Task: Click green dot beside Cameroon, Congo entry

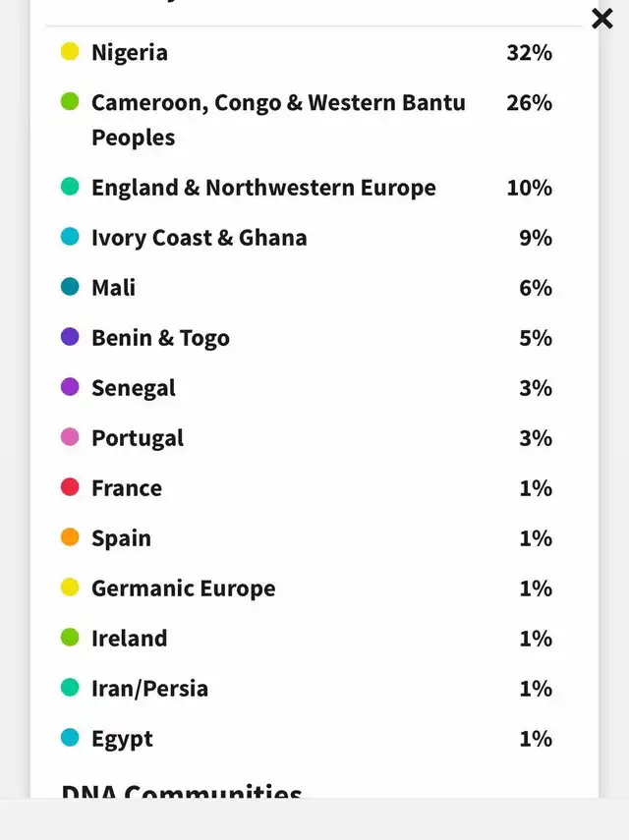Action: pyautogui.click(x=70, y=101)
